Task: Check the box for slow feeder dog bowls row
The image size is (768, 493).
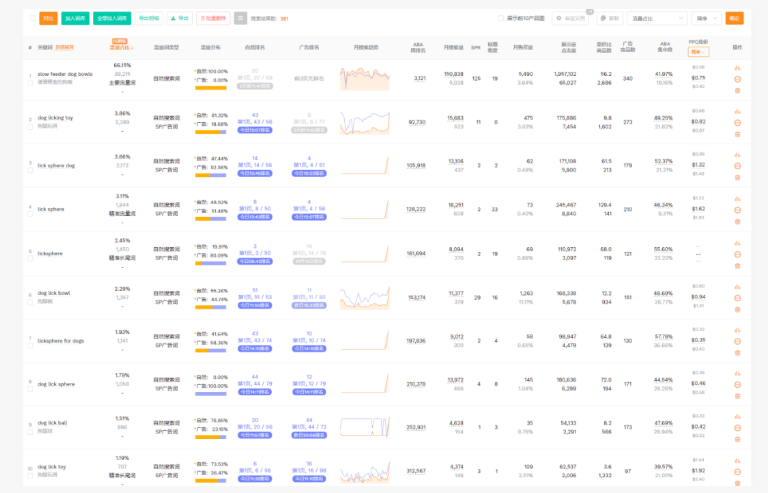Action: click(30, 83)
